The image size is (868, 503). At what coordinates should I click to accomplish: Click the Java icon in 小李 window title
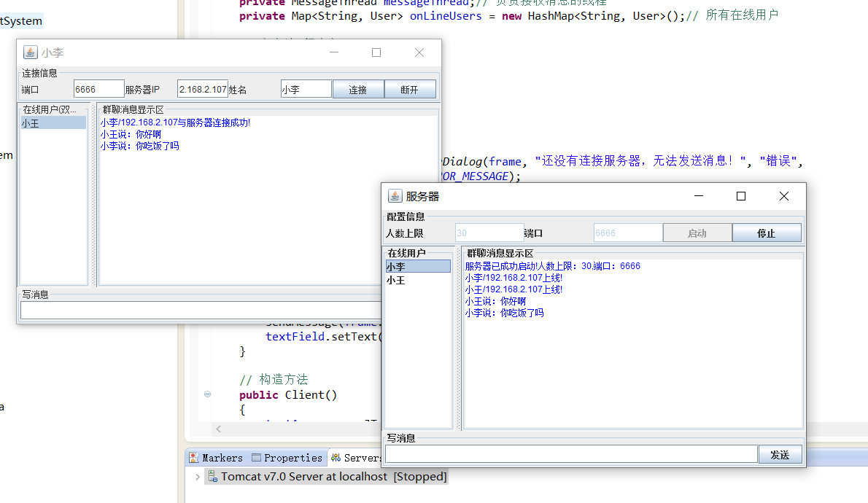31,52
